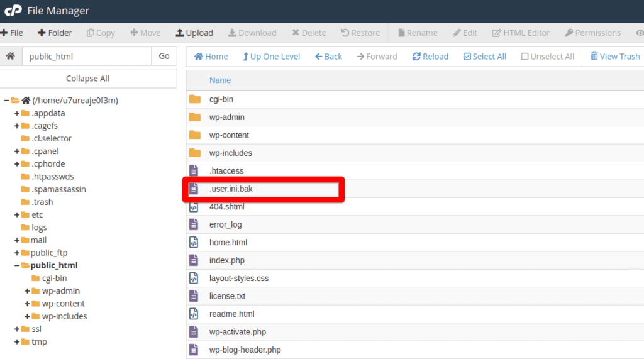The height and width of the screenshot is (359, 644).
Task: Click Unselect All checkbox button
Action: [x=525, y=57]
